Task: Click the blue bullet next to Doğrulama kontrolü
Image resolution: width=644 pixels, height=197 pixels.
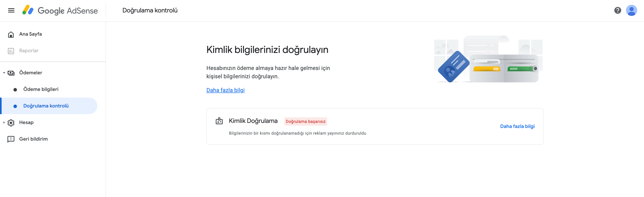Action: (15, 106)
